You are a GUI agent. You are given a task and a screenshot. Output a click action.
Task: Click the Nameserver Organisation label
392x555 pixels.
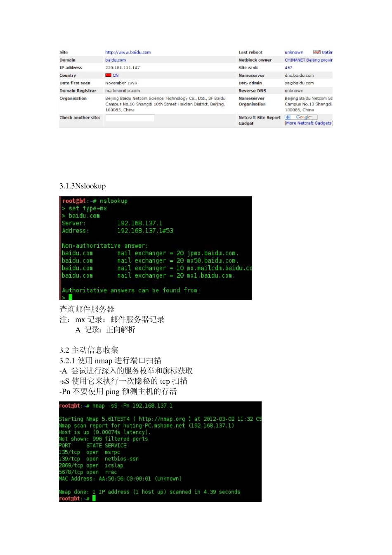252,101
